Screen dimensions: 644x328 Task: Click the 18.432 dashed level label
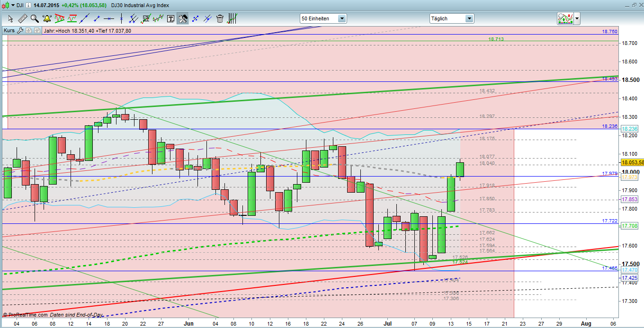point(487,91)
